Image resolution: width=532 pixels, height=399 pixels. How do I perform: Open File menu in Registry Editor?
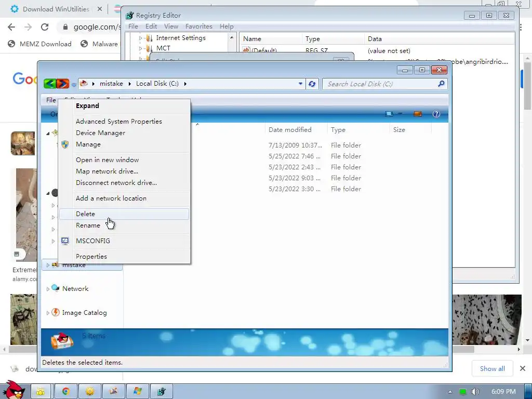133,26
